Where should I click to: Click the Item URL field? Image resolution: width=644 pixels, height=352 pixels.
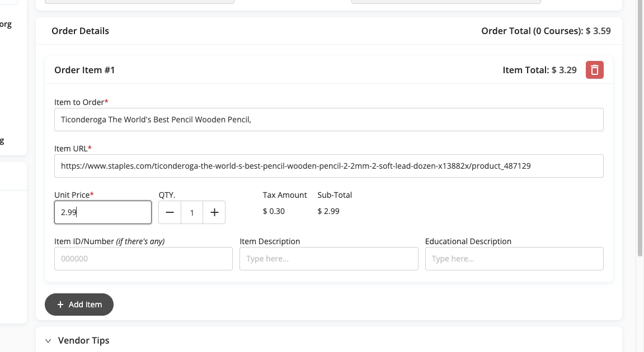coord(328,166)
